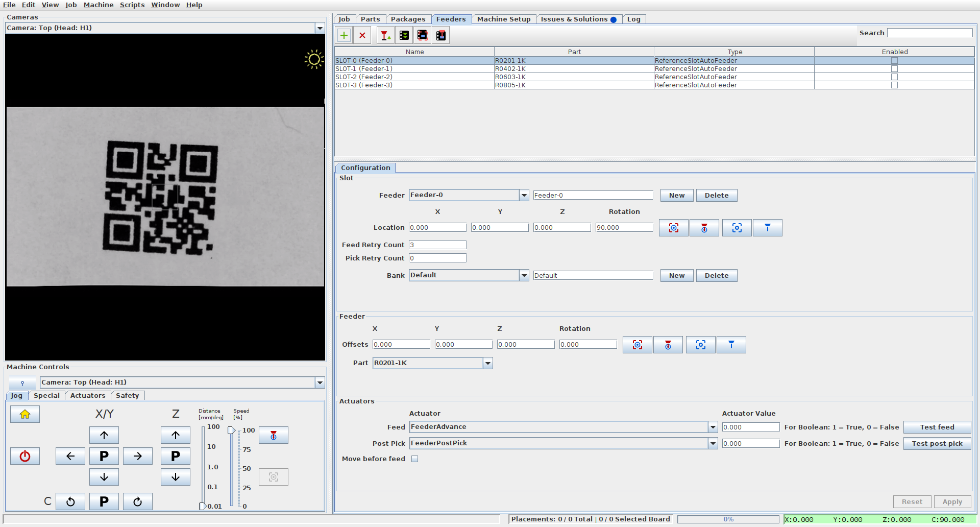Viewport: 980px width, 527px height.
Task: Capture nozzle position for slot Location
Action: tap(704, 228)
